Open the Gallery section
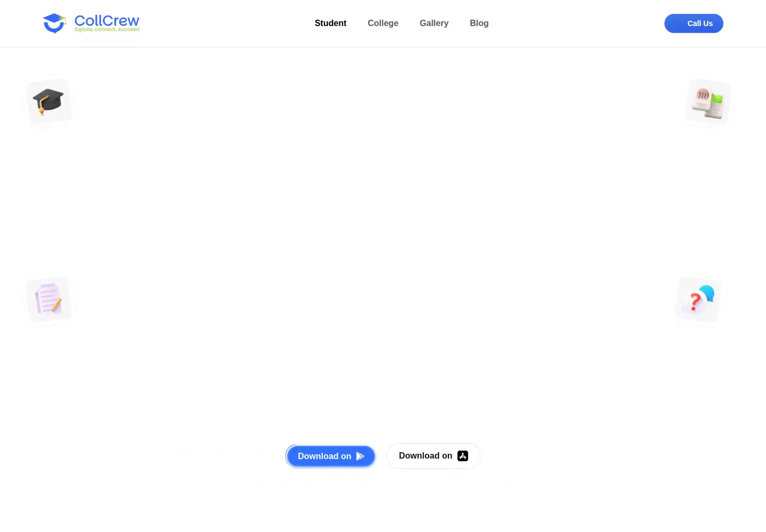 coord(434,23)
